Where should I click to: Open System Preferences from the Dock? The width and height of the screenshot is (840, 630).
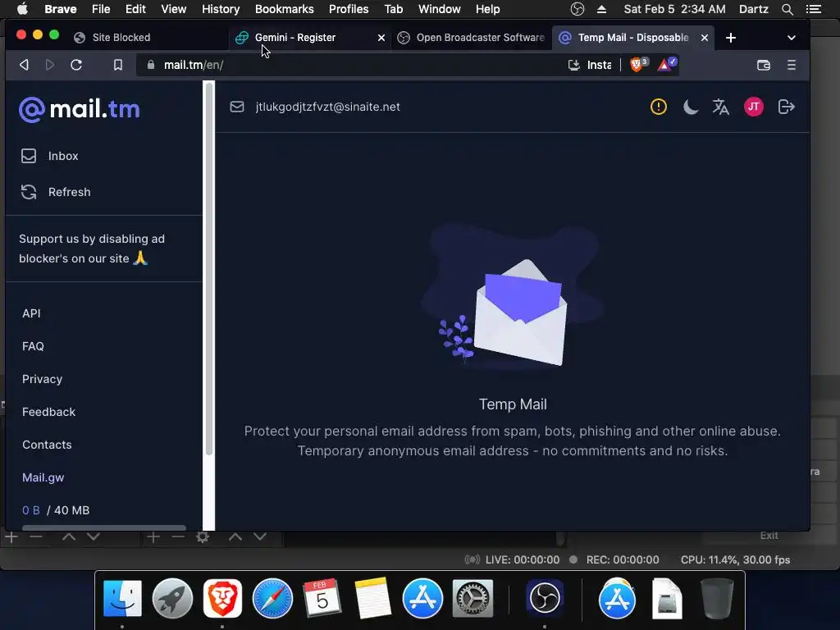tap(472, 598)
